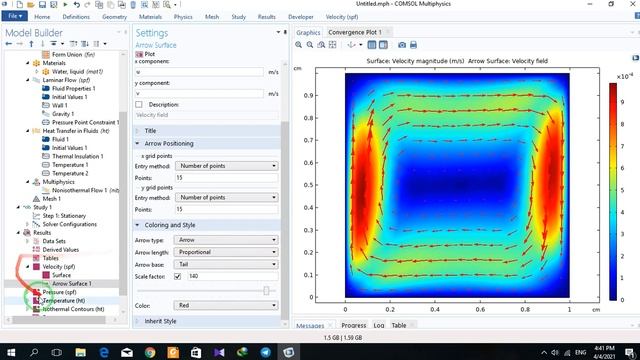Open the Log tab

pos(379,325)
